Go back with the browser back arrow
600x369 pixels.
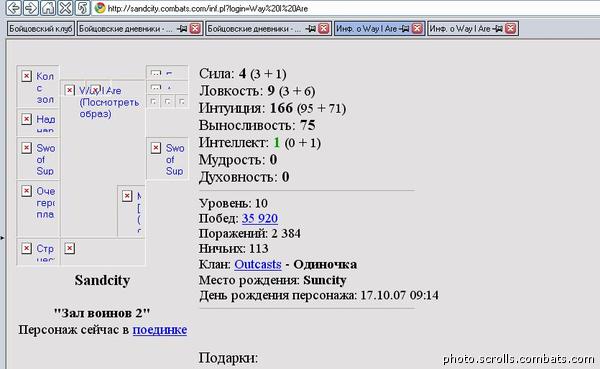click(x=14, y=8)
